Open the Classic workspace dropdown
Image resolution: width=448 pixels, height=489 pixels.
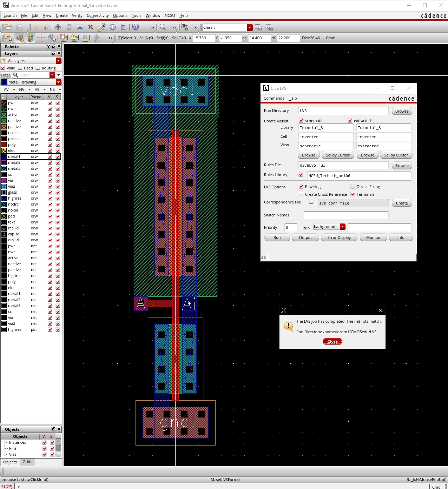(x=250, y=27)
